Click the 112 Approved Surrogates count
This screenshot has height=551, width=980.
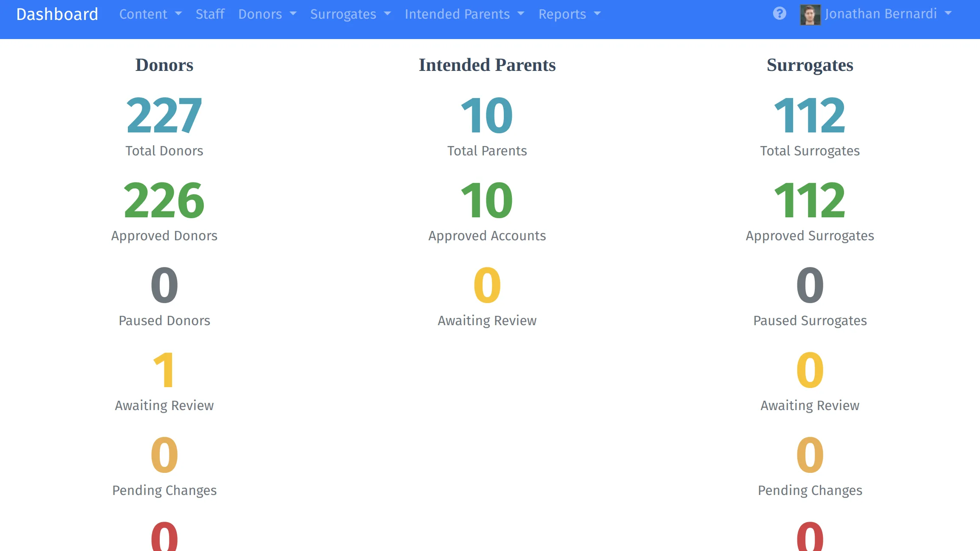coord(810,200)
